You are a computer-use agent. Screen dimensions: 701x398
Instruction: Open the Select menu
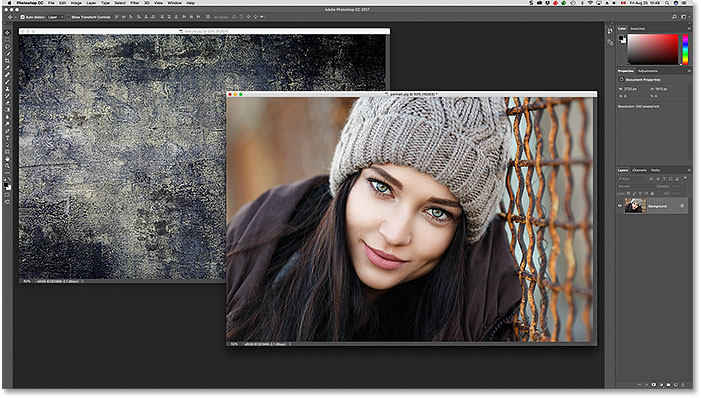pyautogui.click(x=120, y=3)
